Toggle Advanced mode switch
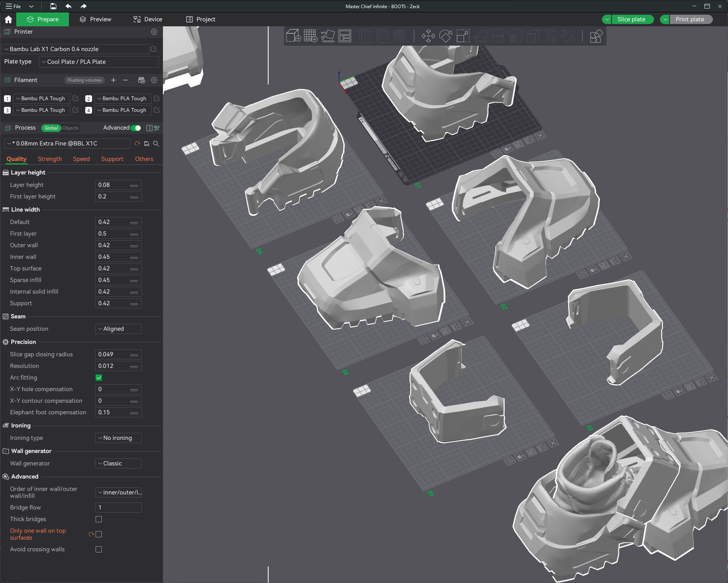The width and height of the screenshot is (728, 583). point(136,128)
